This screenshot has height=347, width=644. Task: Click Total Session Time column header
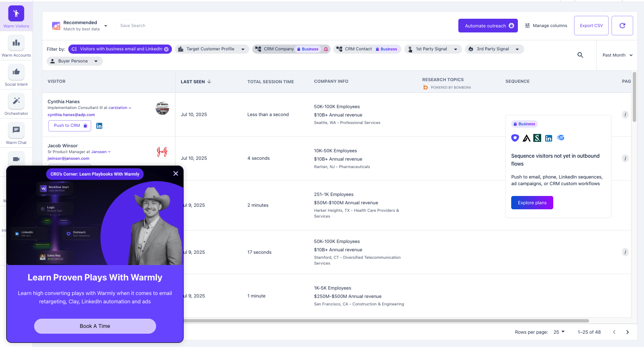[x=271, y=82]
